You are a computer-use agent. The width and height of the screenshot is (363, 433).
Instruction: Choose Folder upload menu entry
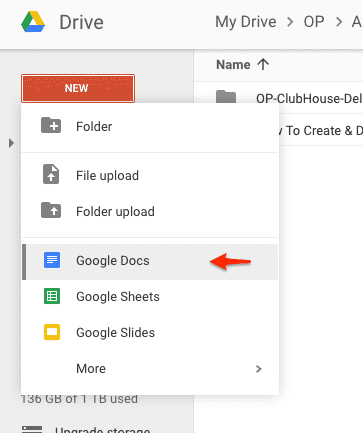click(150, 211)
